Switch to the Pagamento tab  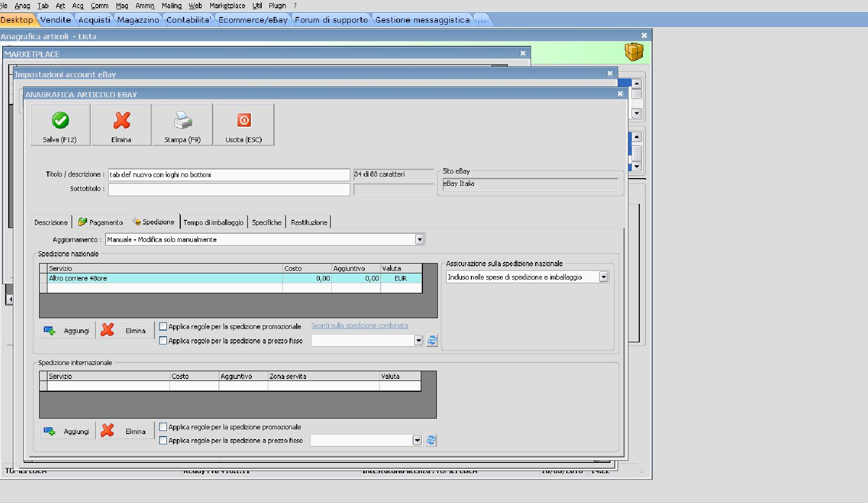(100, 222)
